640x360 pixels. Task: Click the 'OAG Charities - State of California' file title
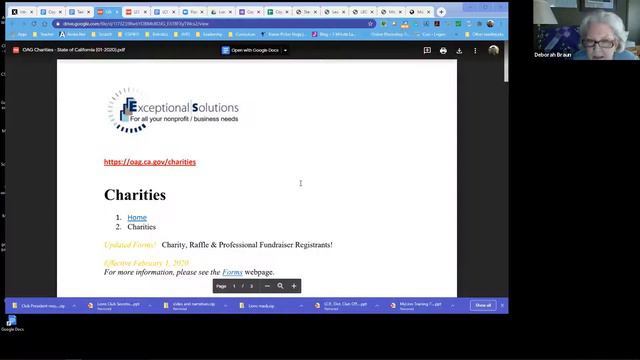(74, 50)
